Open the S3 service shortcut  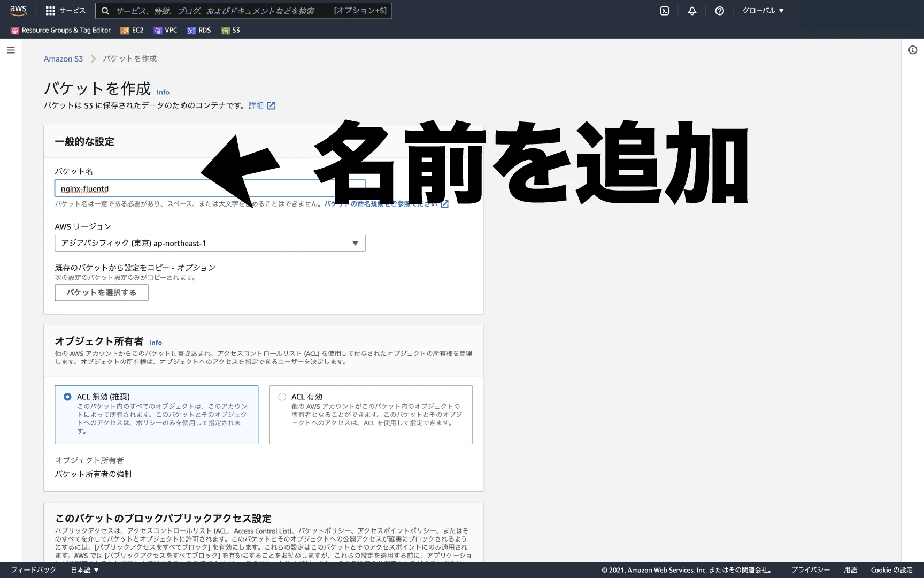click(230, 31)
